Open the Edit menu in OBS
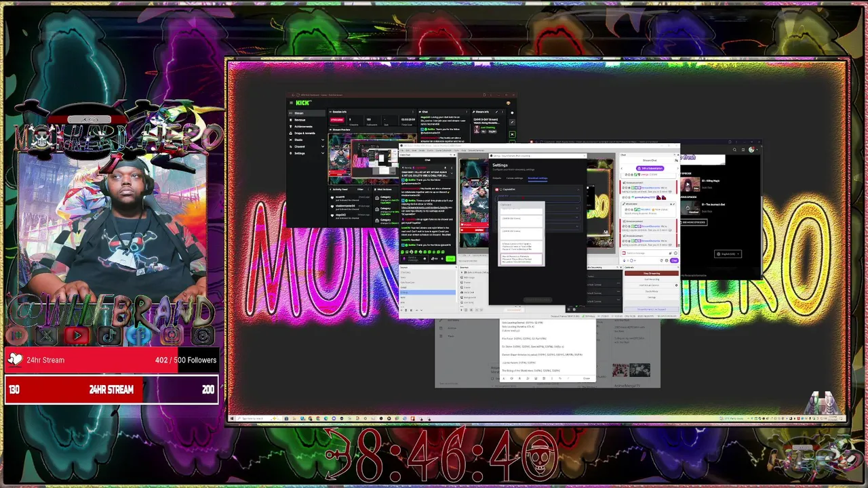 point(408,150)
